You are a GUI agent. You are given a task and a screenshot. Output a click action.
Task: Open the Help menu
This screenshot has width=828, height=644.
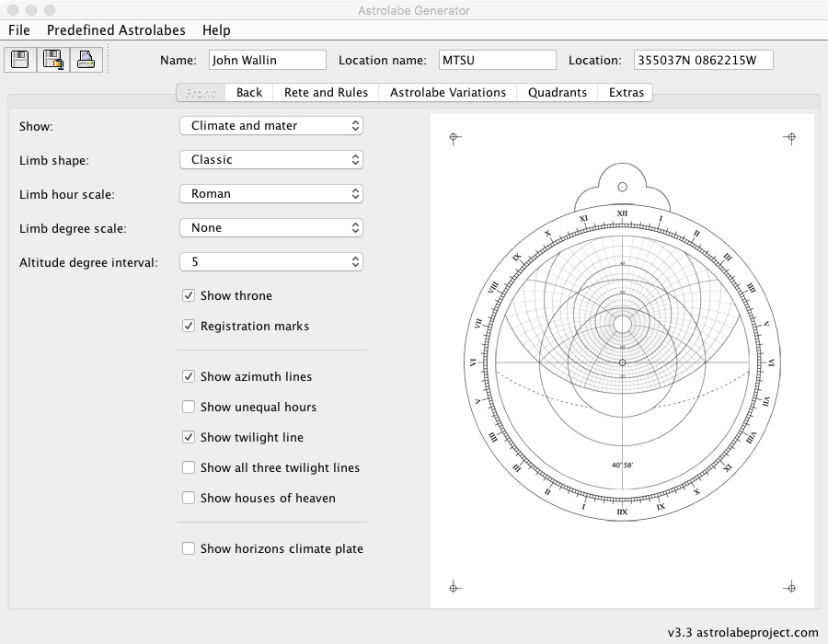(216, 29)
